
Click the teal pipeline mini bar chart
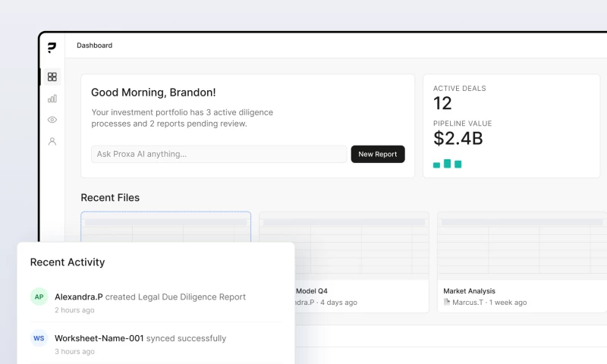click(447, 164)
